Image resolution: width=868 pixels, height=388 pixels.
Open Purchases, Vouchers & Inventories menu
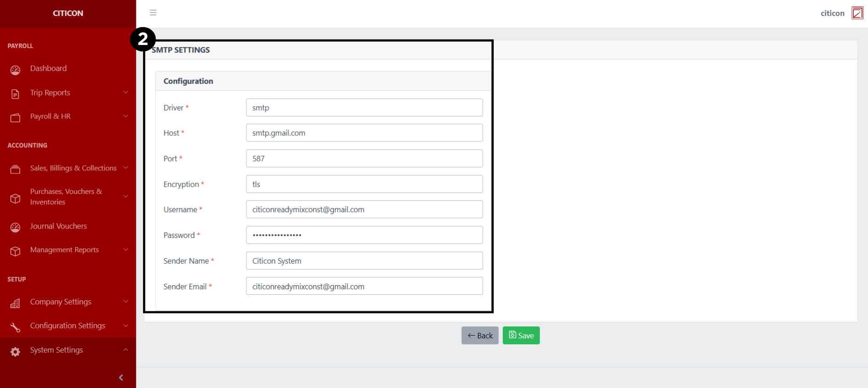coord(67,197)
